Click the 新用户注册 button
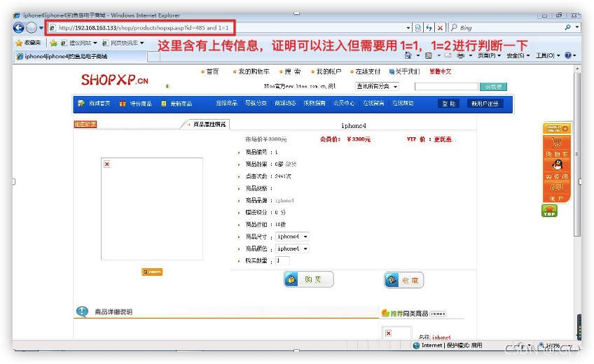The height and width of the screenshot is (364, 594). (485, 104)
